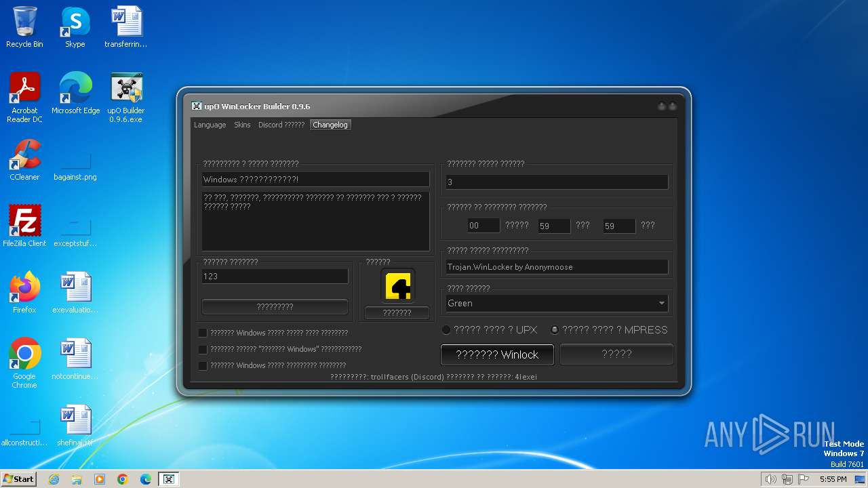Click the skull icon in builder title bar

click(197, 106)
